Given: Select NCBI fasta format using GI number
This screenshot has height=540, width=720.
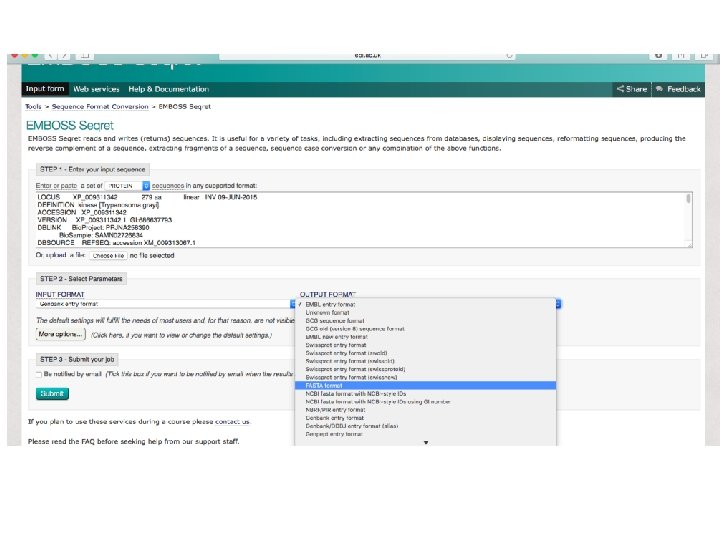Looking at the screenshot, I should pyautogui.click(x=425, y=402).
